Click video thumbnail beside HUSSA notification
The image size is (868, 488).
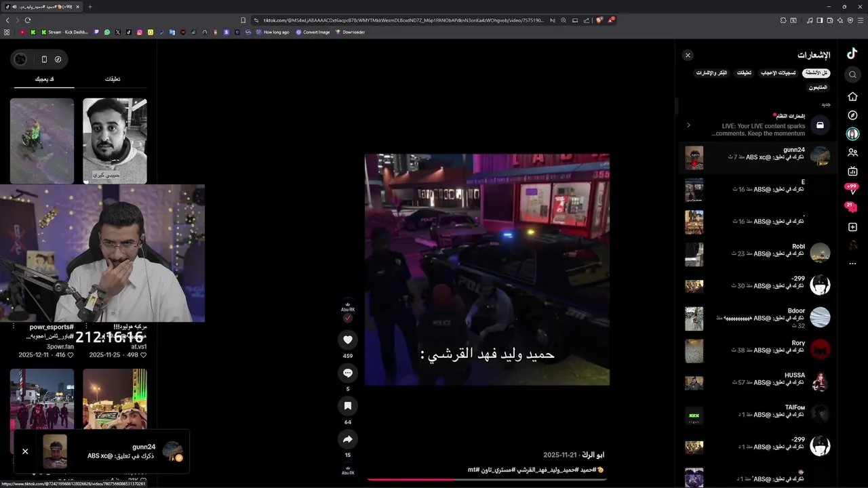[x=694, y=382]
